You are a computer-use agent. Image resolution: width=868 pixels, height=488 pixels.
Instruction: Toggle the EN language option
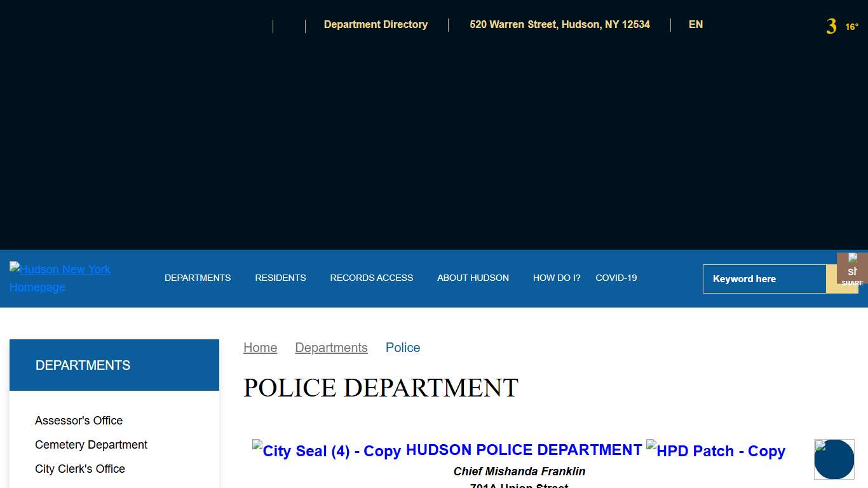pos(695,25)
